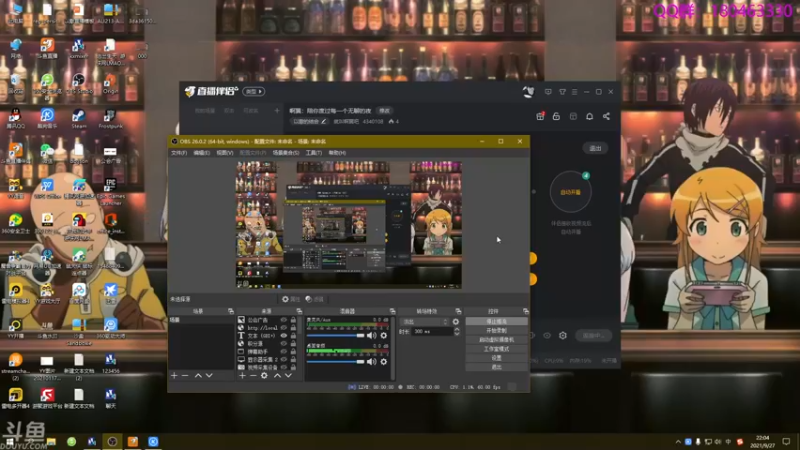Click 自动开播 circular button in companion
Screen dimensions: 800x450
pos(570,192)
